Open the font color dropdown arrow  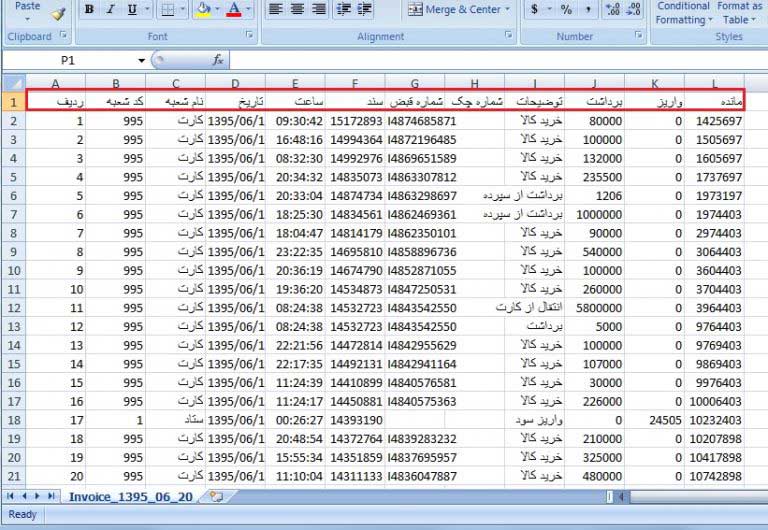(250, 10)
